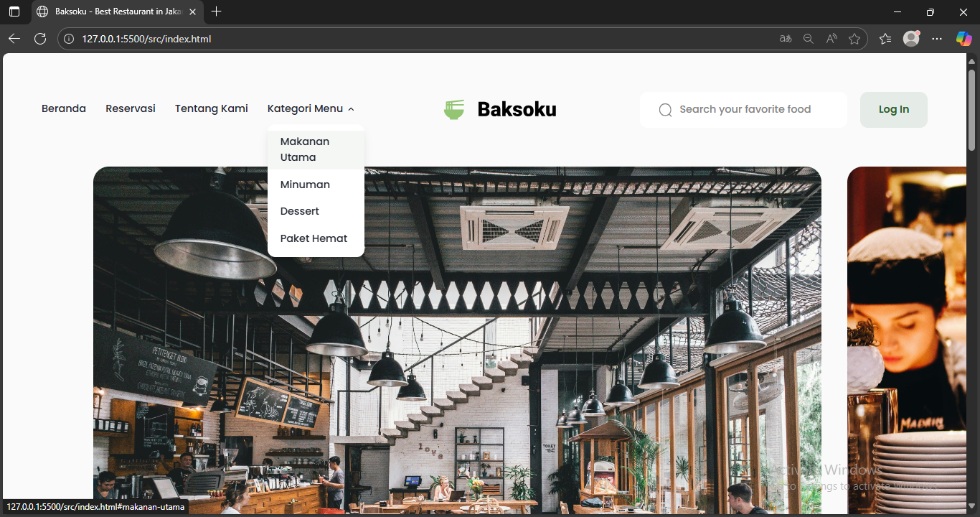Open a new browser tab

click(217, 11)
